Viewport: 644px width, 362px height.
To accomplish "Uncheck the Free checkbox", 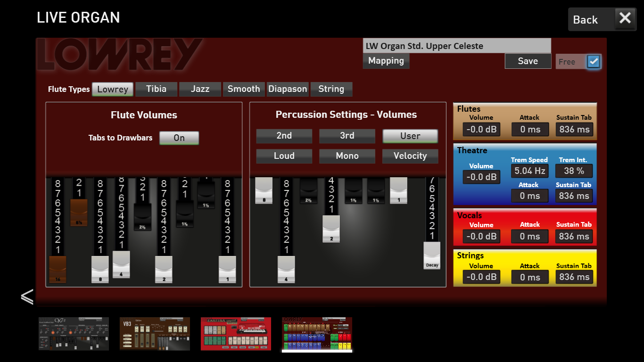I will coord(594,62).
